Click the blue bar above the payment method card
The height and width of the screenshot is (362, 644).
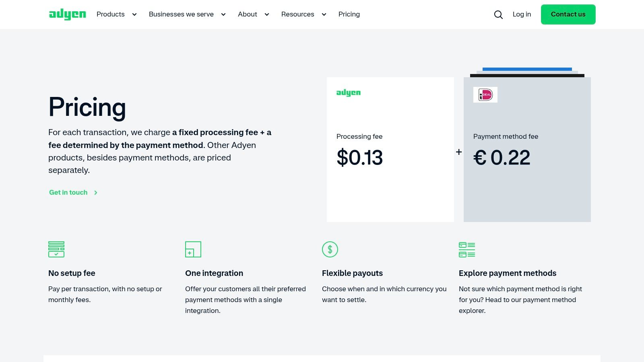point(527,69)
